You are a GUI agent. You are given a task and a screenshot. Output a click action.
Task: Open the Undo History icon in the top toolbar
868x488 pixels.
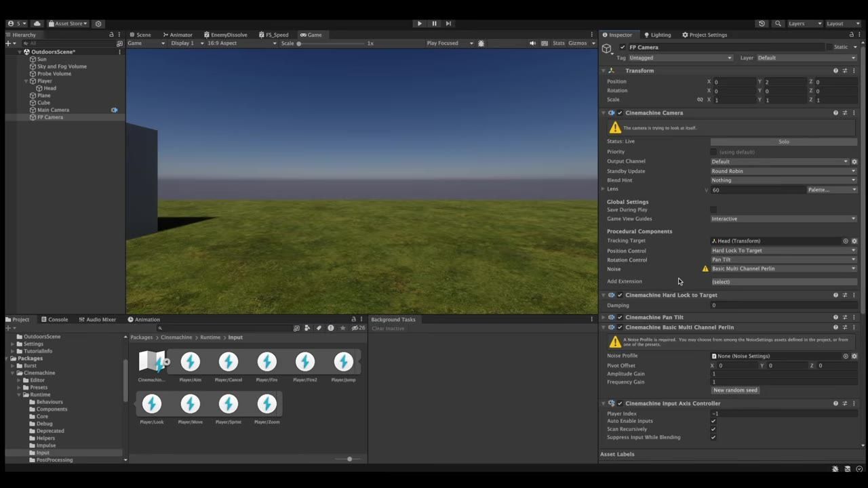762,24
